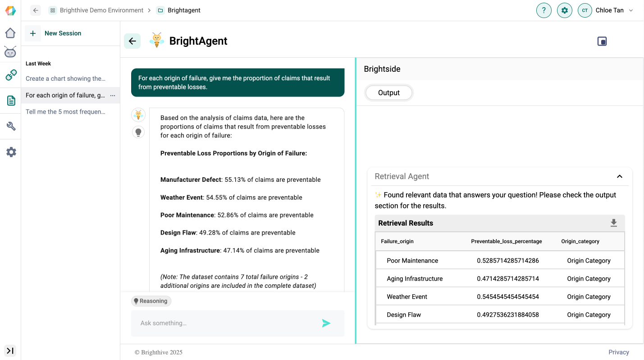This screenshot has height=360, width=644.
Task: Send the message with the arrow icon
Action: [326, 323]
